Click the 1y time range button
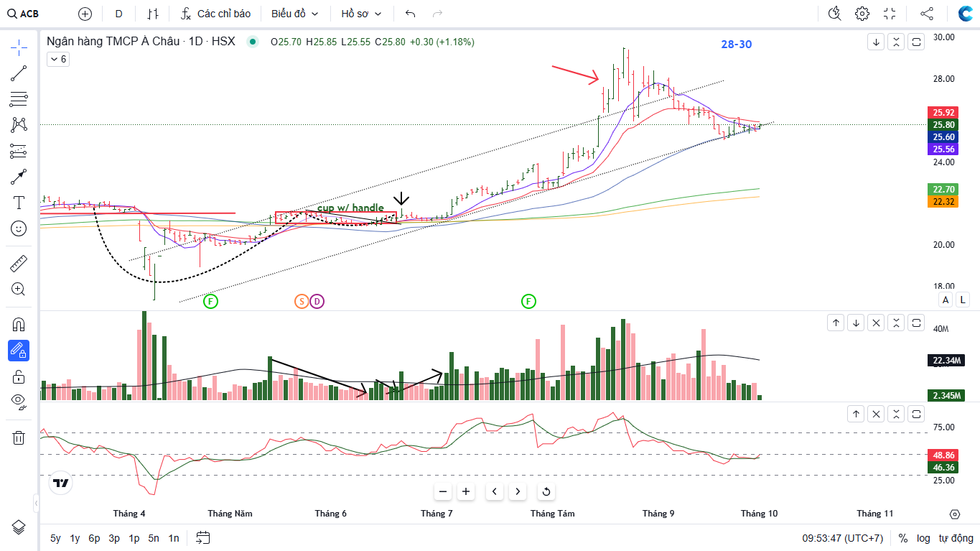The height and width of the screenshot is (551, 980). [75, 538]
